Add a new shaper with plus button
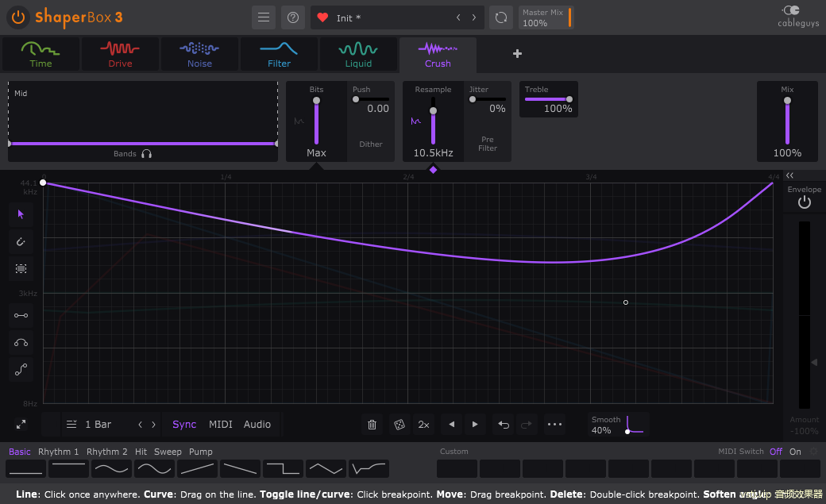Image resolution: width=826 pixels, height=504 pixels. pyautogui.click(x=517, y=54)
